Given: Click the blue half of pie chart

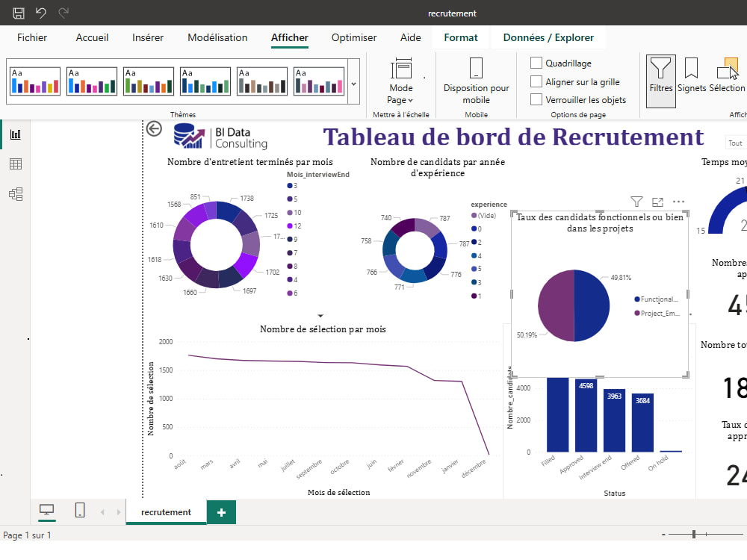Looking at the screenshot, I should coord(592,305).
